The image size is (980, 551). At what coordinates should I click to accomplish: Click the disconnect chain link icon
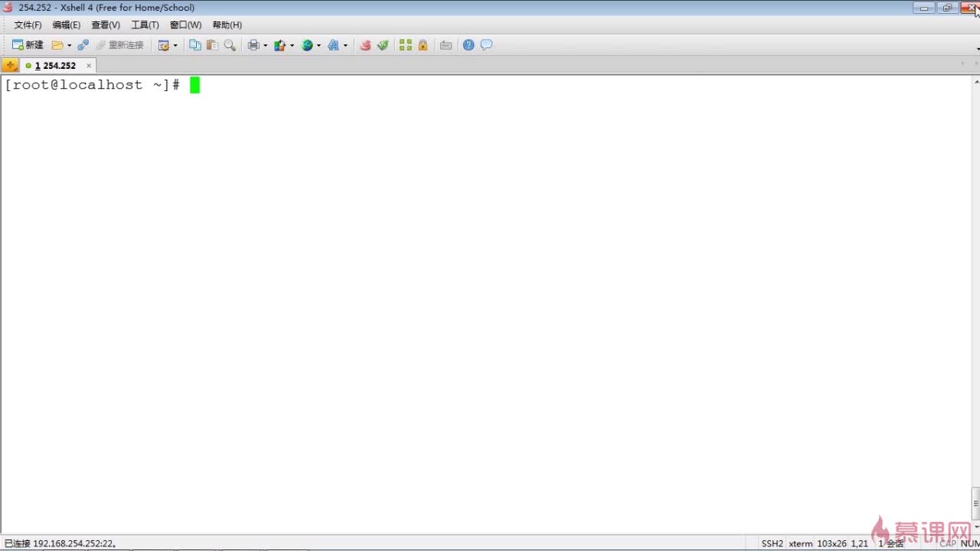pos(83,45)
